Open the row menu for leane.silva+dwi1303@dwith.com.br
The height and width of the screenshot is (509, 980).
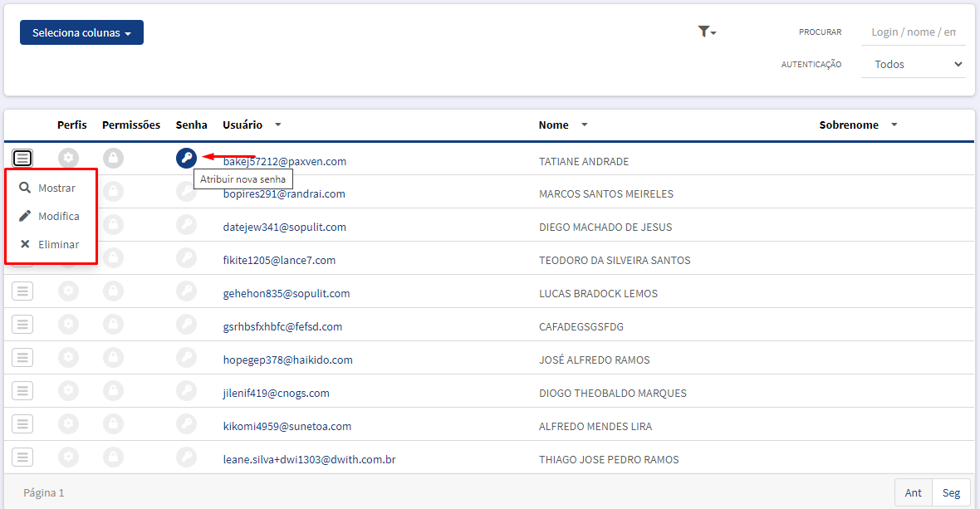click(x=22, y=458)
